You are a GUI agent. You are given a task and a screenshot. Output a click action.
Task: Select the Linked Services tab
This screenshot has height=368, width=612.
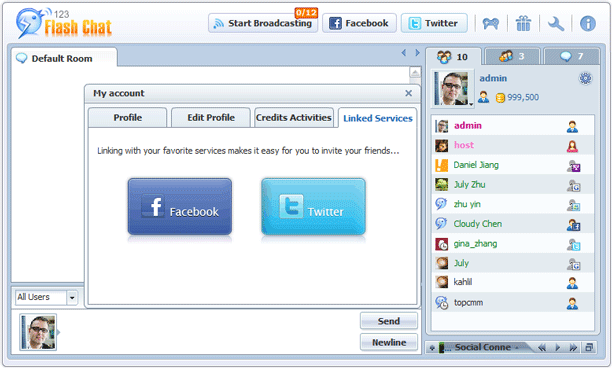(x=377, y=118)
